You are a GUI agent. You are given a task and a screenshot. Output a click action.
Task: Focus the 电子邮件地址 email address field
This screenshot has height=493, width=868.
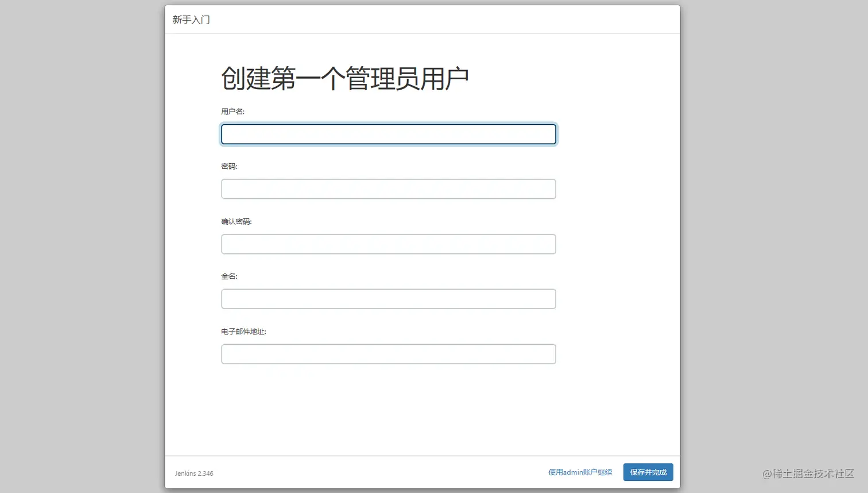click(388, 354)
